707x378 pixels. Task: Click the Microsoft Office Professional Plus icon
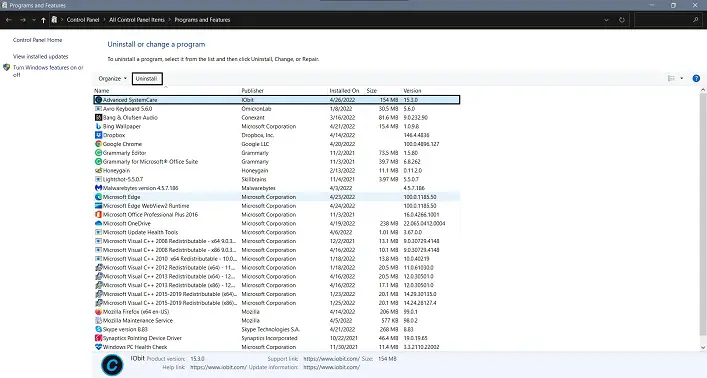[x=98, y=215]
